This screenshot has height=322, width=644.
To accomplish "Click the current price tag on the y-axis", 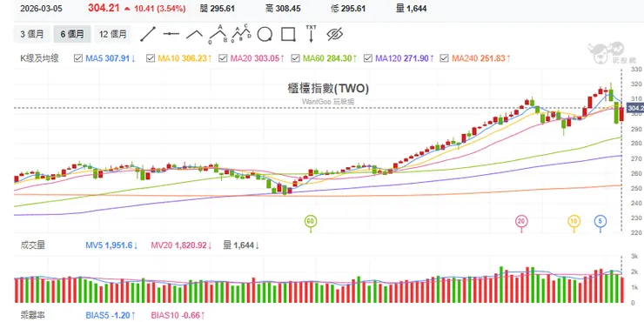I will [x=635, y=108].
